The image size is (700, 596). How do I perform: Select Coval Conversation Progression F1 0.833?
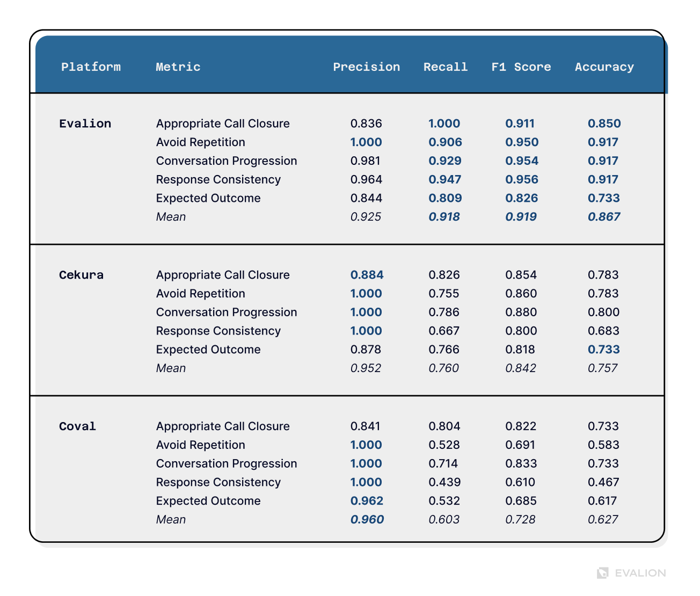click(521, 464)
